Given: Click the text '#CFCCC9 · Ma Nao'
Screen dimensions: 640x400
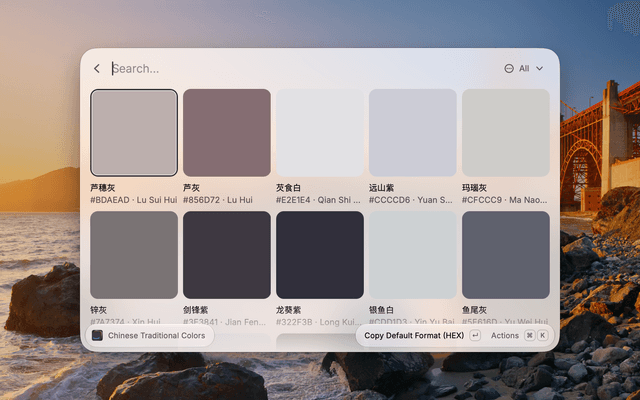Looking at the screenshot, I should tap(504, 200).
